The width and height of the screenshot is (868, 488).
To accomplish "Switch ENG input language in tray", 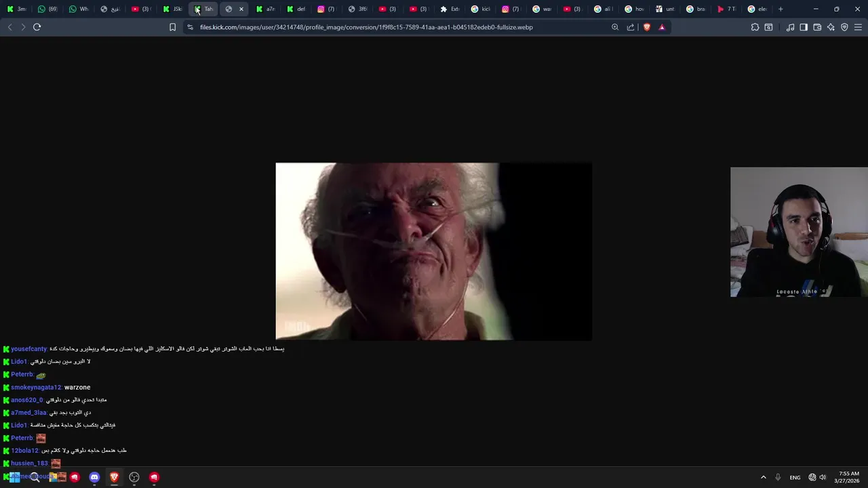I will tap(795, 477).
